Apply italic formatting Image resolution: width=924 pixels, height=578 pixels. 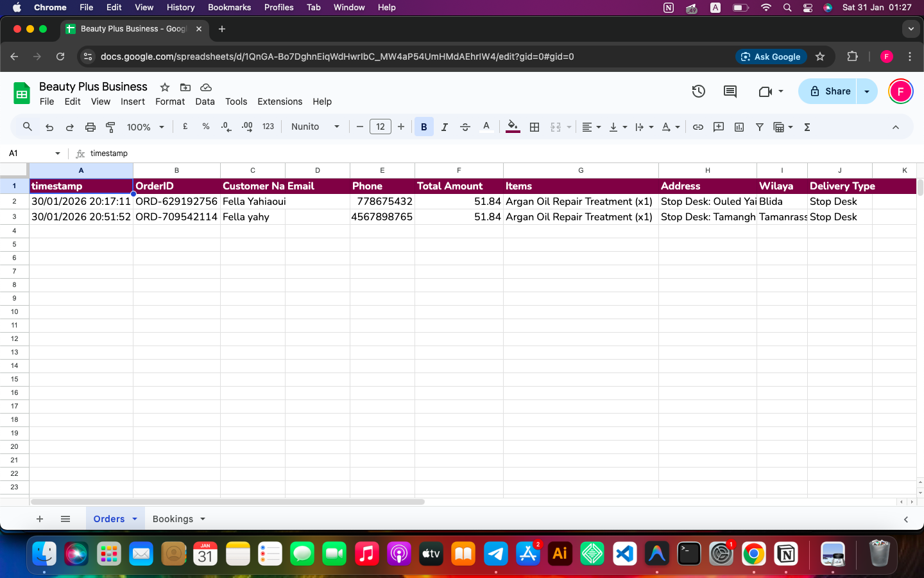(444, 127)
